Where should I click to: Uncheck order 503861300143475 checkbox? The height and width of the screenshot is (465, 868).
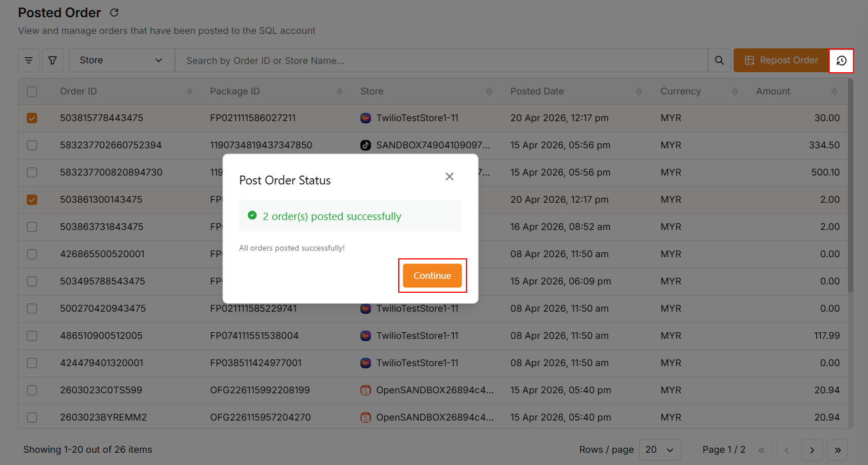point(32,199)
